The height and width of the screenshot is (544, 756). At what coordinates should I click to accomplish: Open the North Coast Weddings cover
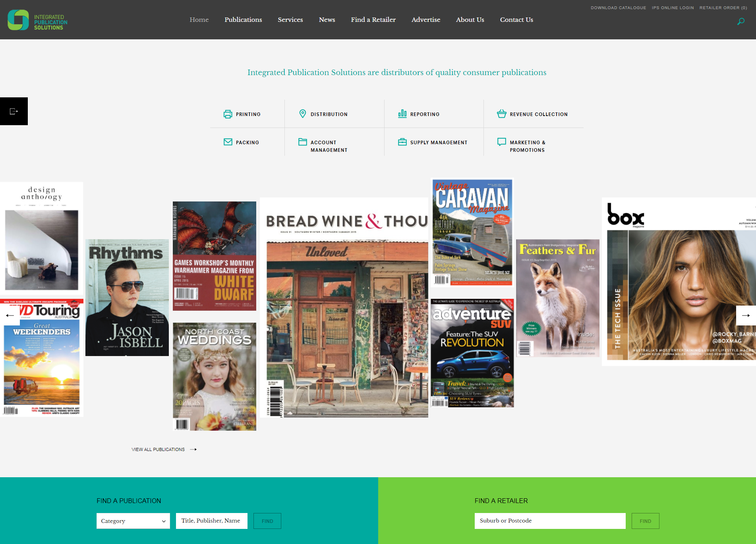pyautogui.click(x=215, y=377)
